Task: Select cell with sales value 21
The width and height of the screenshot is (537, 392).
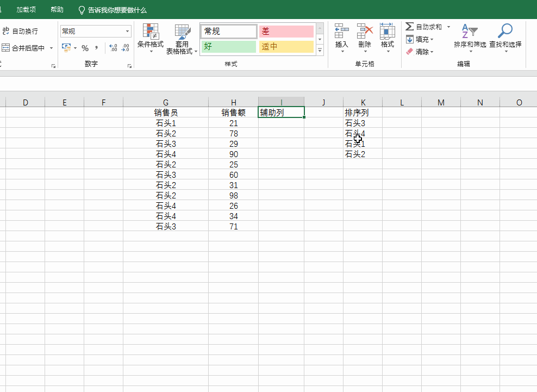Action: [x=234, y=123]
